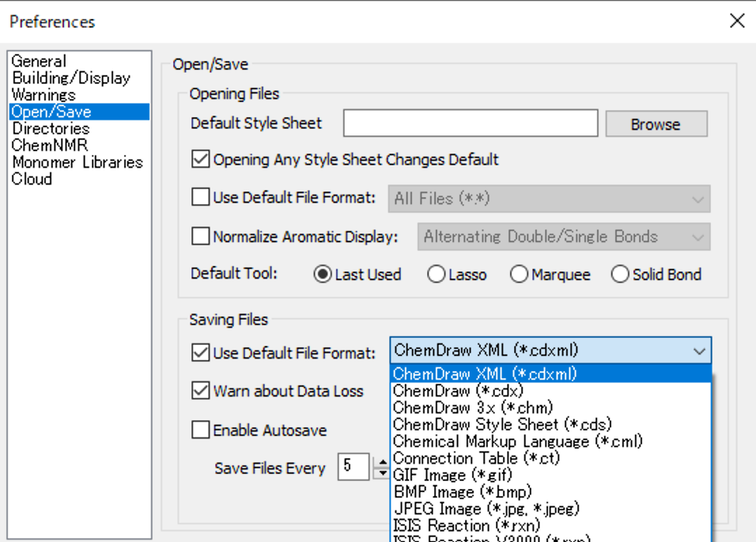This screenshot has height=542, width=756.
Task: Click the Default Style Sheet text field
Action: click(471, 123)
